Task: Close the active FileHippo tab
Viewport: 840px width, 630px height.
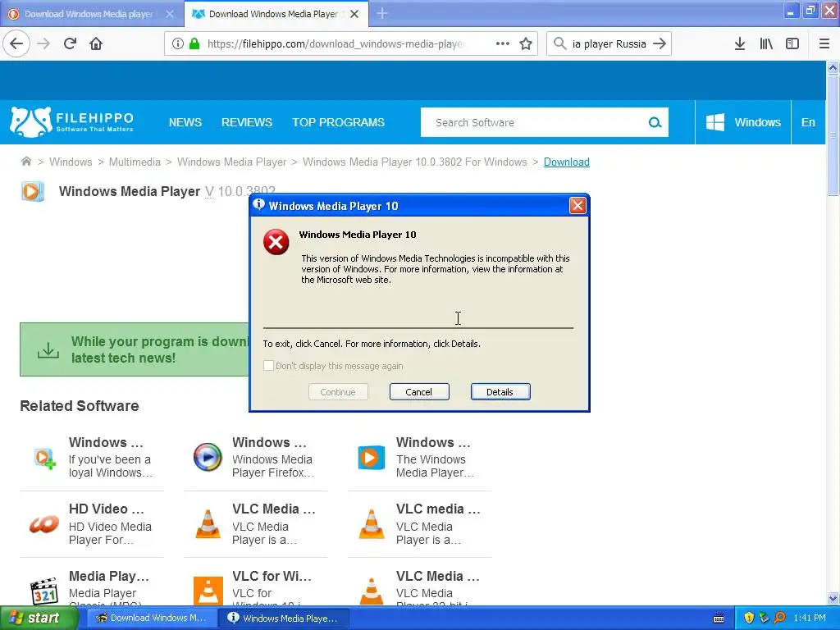Action: (354, 14)
